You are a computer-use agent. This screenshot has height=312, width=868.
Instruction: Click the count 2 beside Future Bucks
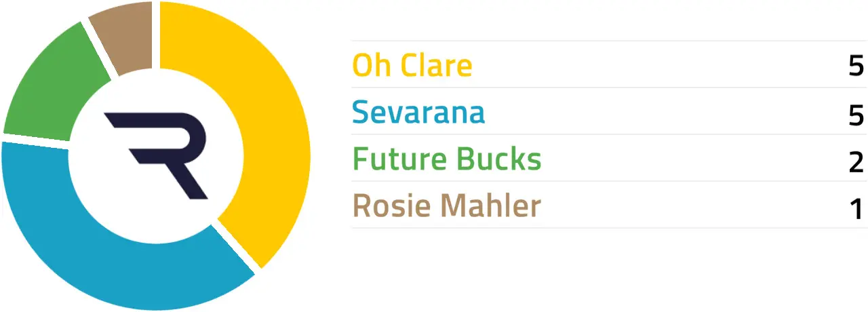(x=856, y=162)
